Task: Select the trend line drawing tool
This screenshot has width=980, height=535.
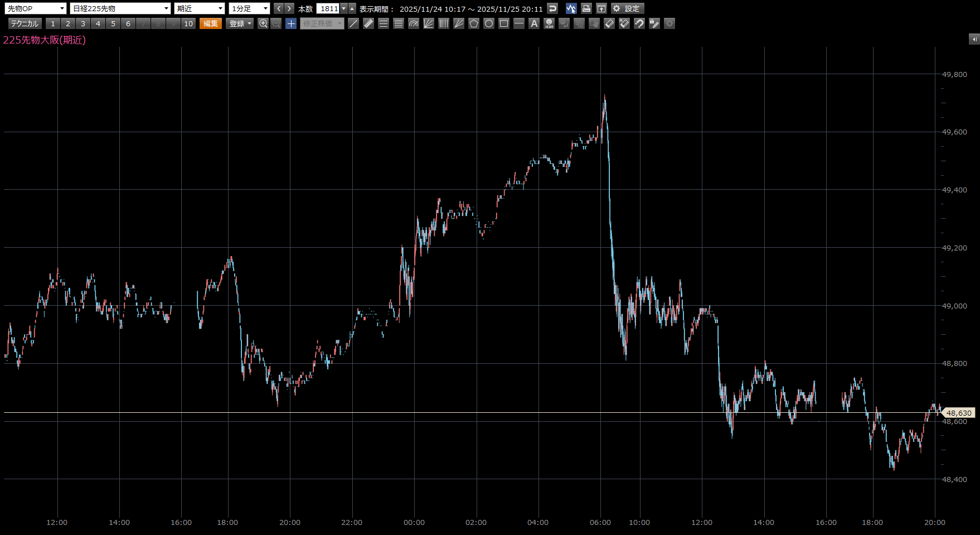Action: coord(353,23)
